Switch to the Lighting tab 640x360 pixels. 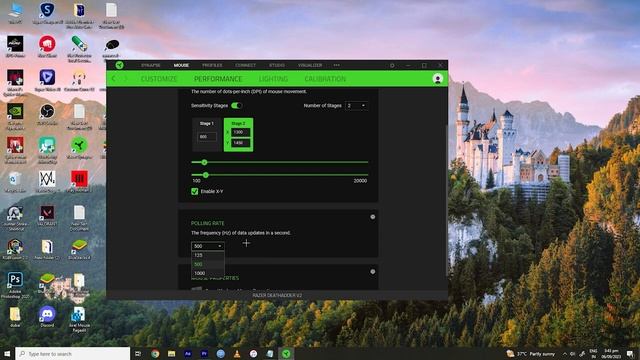click(x=273, y=79)
